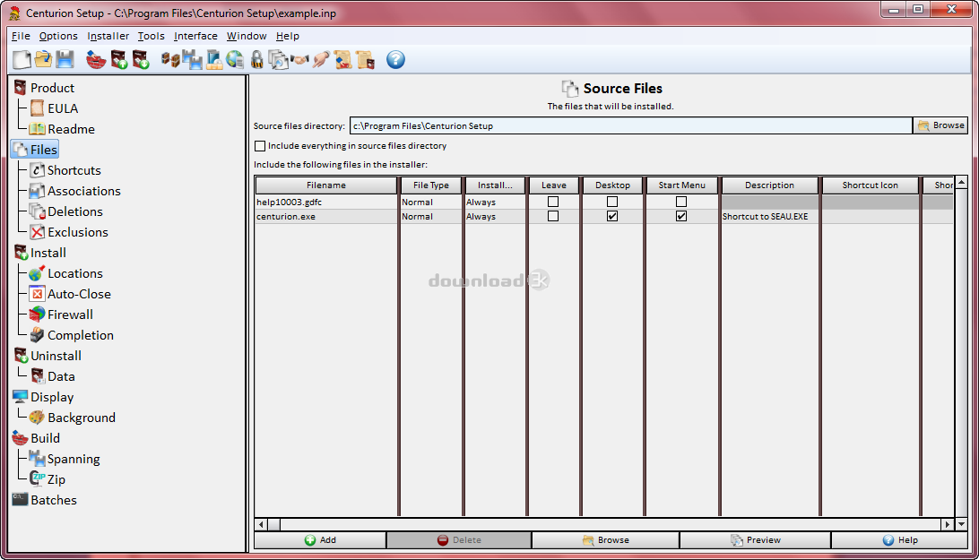Screen dimensions: 979x560
Task: Click the brick wall build toolbar icon
Action: [x=96, y=60]
